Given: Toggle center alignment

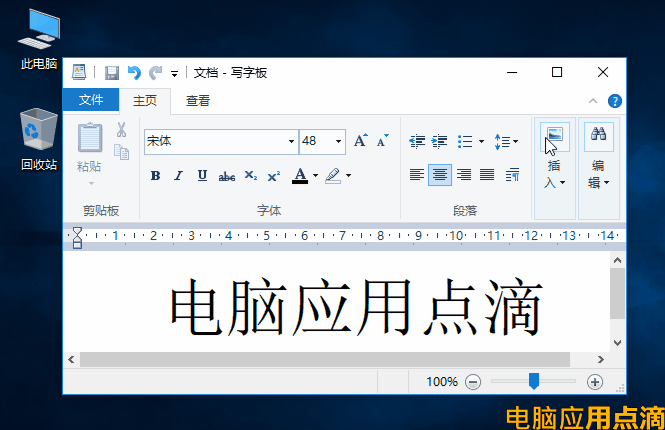Looking at the screenshot, I should point(440,175).
